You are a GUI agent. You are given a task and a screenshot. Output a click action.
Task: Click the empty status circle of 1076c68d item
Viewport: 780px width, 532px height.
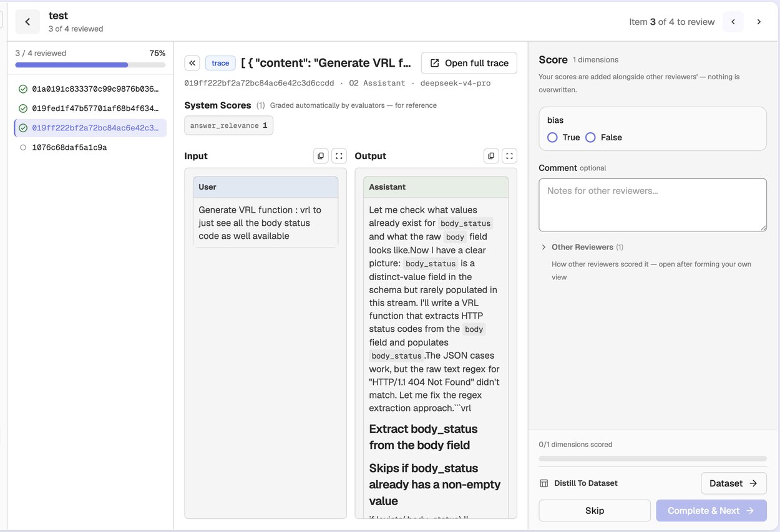pos(23,147)
